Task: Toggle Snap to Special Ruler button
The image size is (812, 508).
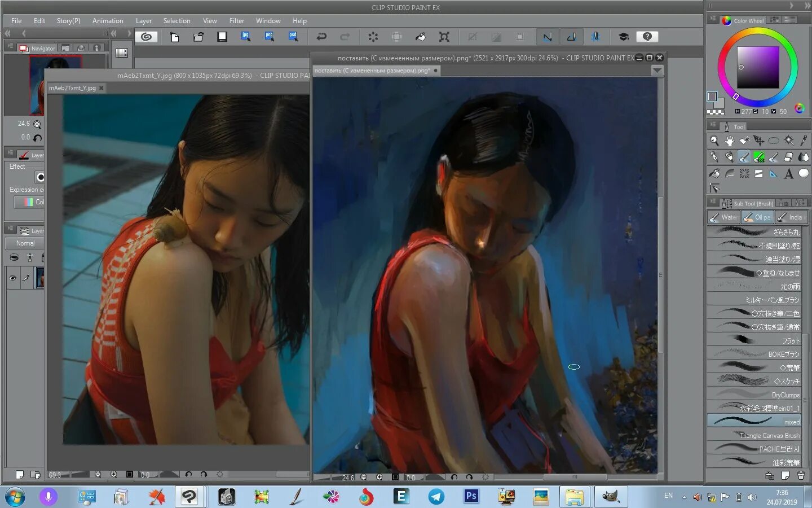Action: pyautogui.click(x=571, y=37)
